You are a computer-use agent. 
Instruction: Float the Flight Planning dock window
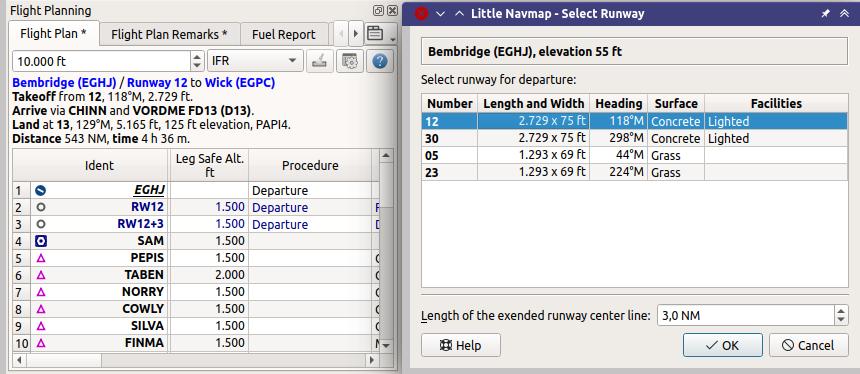pyautogui.click(x=378, y=10)
